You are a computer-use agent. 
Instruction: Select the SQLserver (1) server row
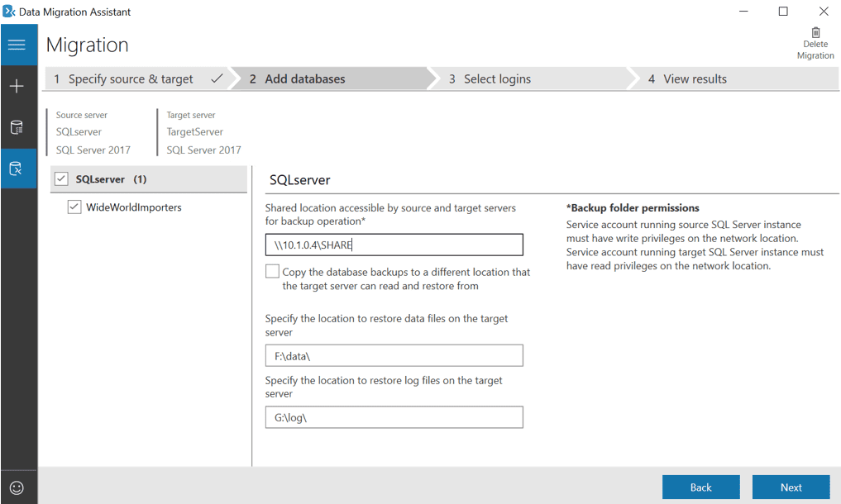pos(149,179)
